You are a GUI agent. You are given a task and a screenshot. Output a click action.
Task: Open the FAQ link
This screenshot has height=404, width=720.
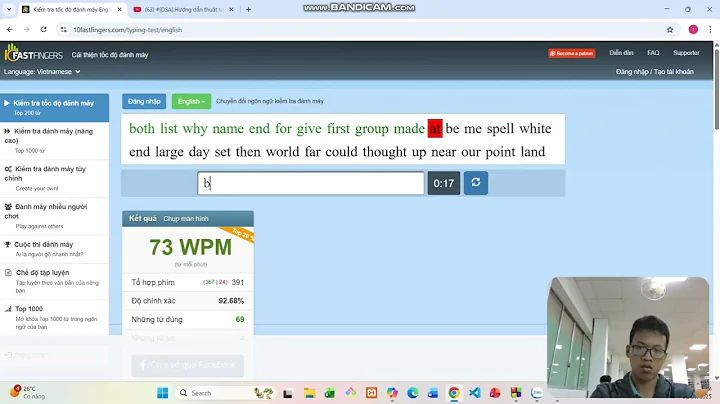(653, 53)
